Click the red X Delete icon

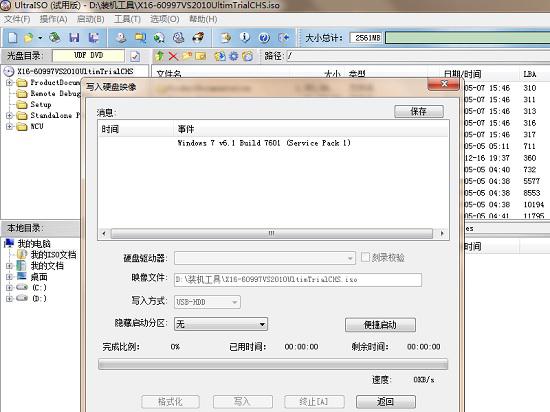(173, 56)
